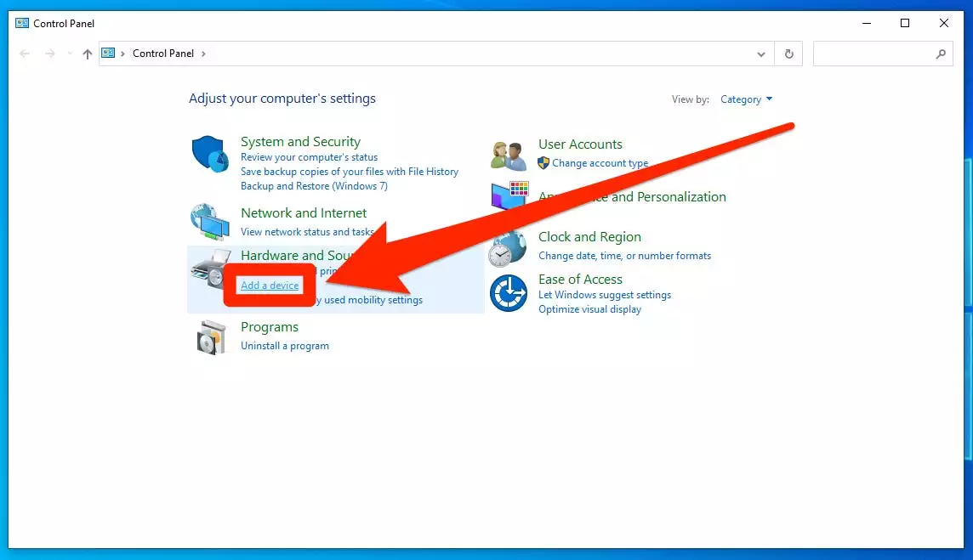
Task: Open the address bar history dropdown
Action: 761,54
